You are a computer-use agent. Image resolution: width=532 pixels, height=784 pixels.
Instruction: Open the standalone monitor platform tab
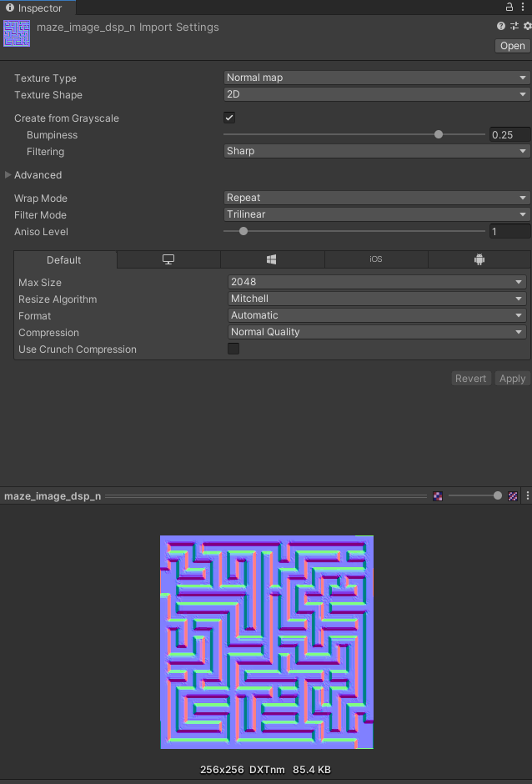pos(168,260)
